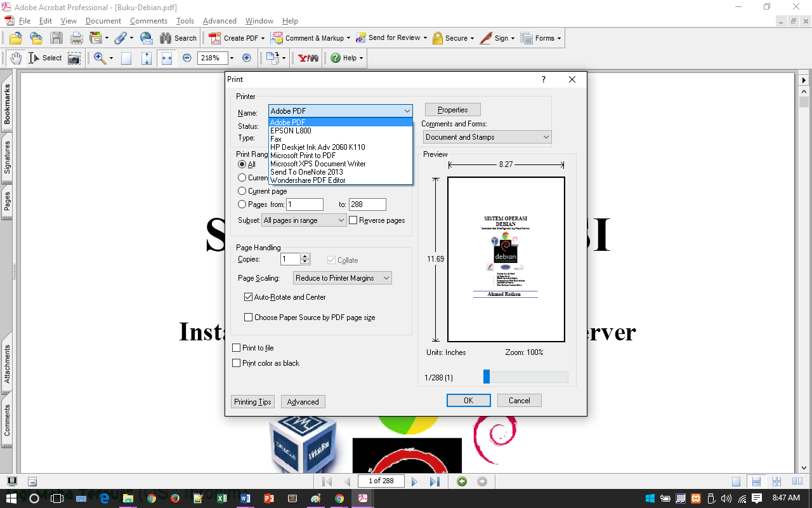Uncheck Auto-Rotate and Center

pos(249,297)
